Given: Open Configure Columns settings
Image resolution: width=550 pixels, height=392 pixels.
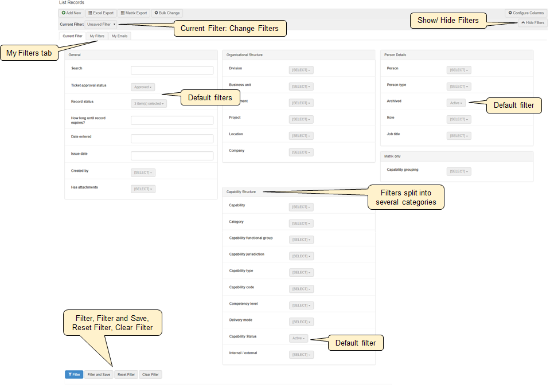Looking at the screenshot, I should (x=526, y=13).
